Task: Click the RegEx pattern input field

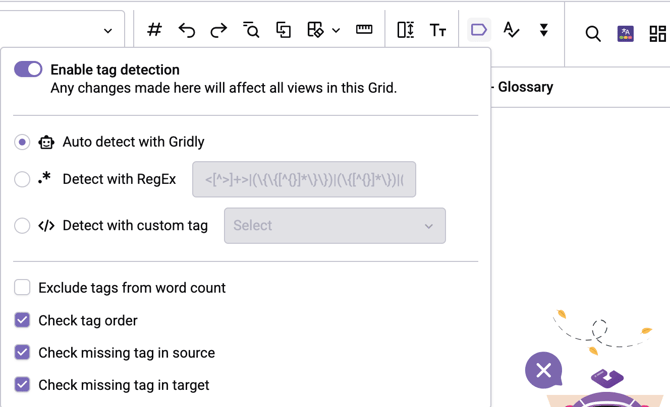Action: point(304,180)
